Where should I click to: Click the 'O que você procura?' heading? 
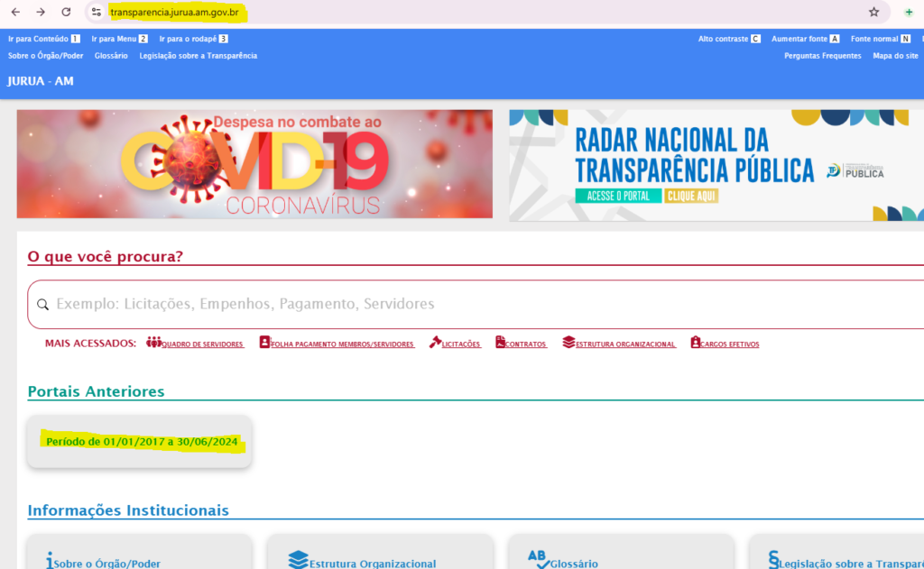pos(106,256)
